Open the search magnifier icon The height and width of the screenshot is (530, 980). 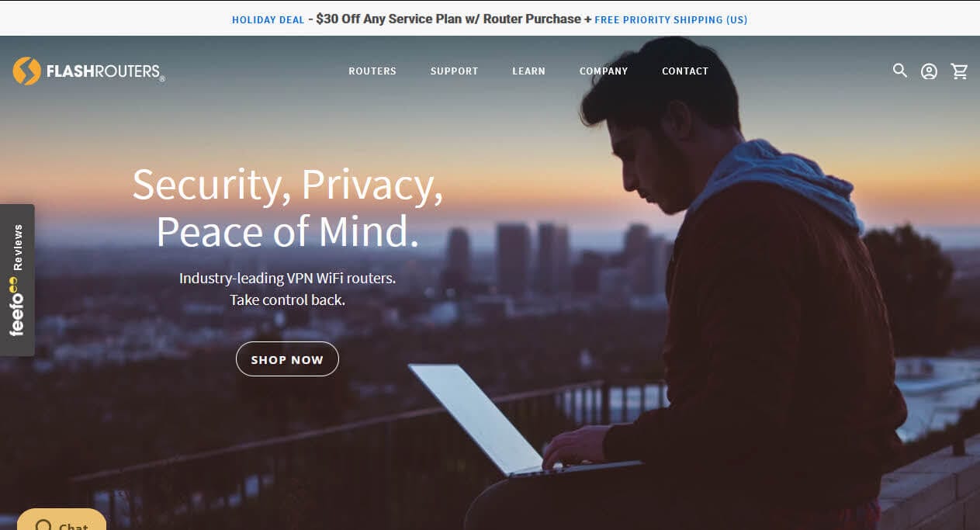click(x=899, y=71)
